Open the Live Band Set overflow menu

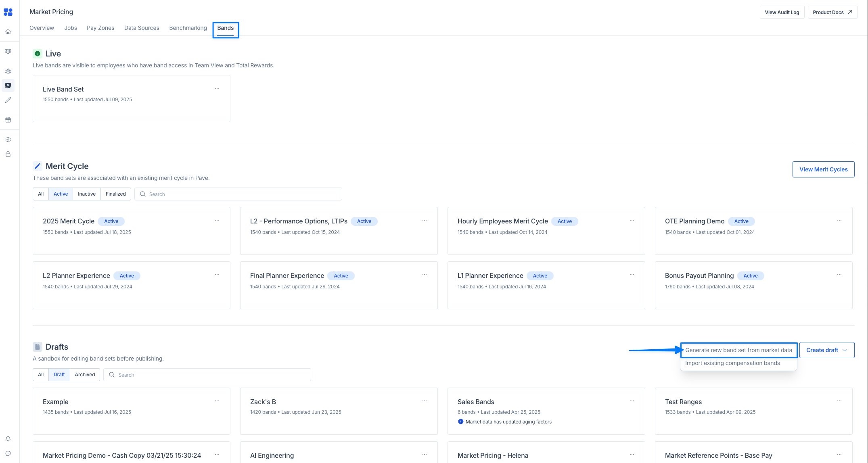coord(217,88)
